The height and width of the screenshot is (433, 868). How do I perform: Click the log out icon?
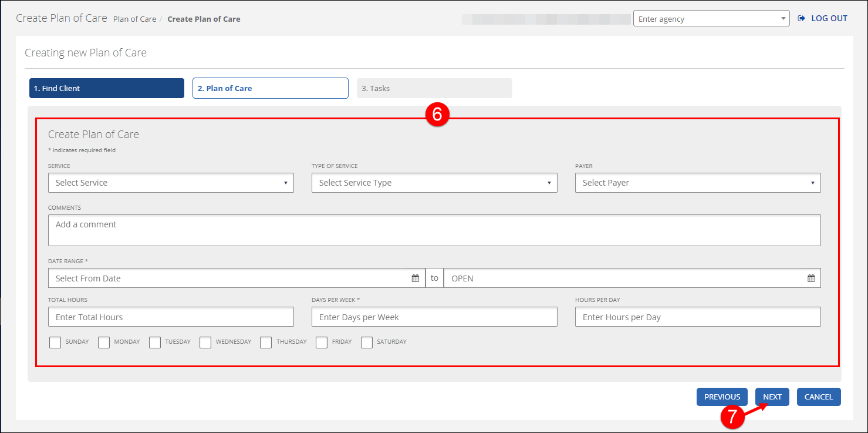pyautogui.click(x=802, y=19)
